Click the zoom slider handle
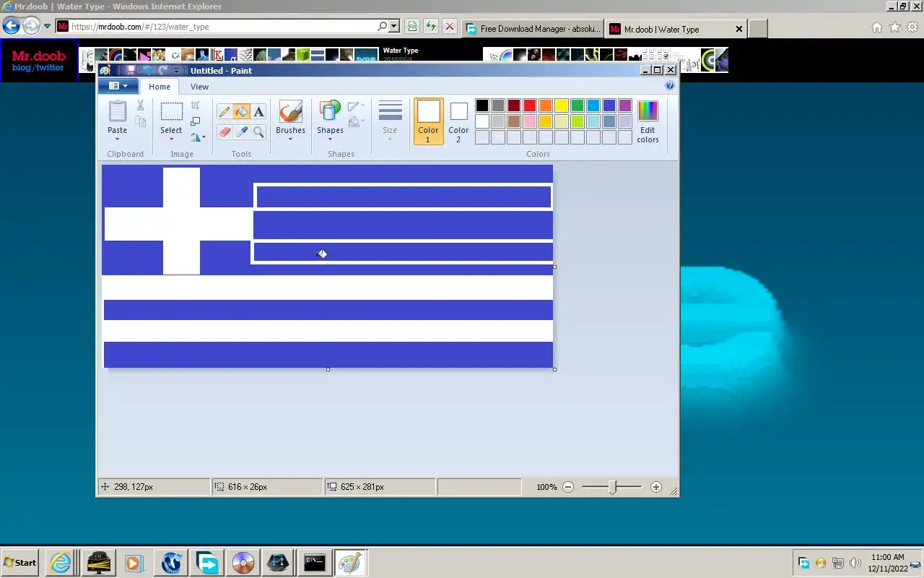Screen dimensions: 924x578 [612, 487]
